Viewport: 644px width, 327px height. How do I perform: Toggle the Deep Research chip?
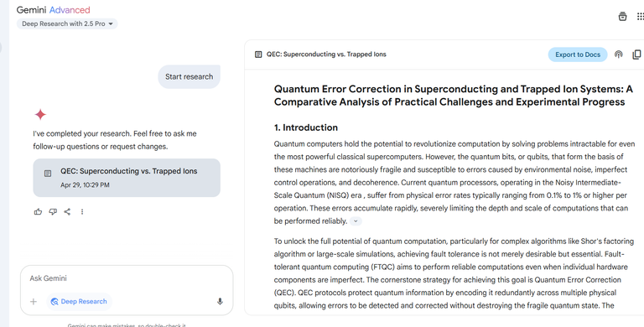point(79,302)
